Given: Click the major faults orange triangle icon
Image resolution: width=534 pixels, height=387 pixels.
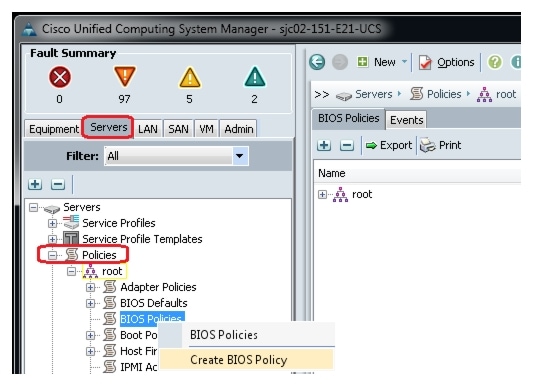Looking at the screenshot, I should pyautogui.click(x=125, y=76).
